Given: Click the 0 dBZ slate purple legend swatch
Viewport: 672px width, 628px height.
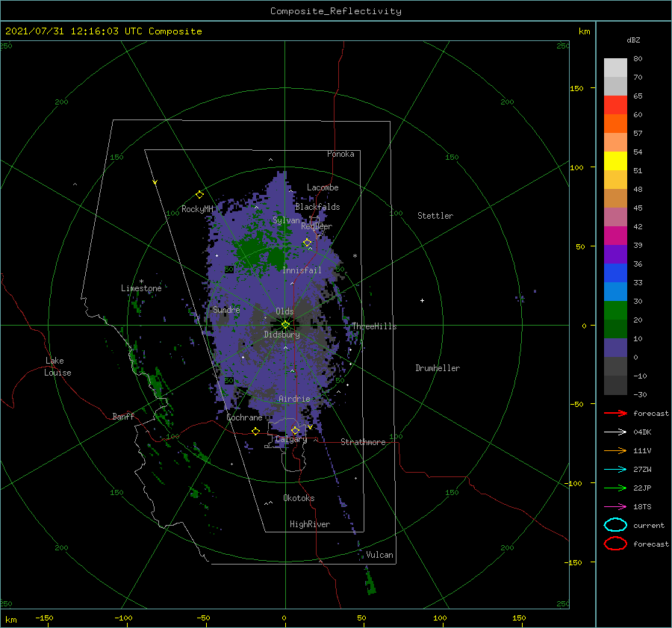Looking at the screenshot, I should [615, 347].
